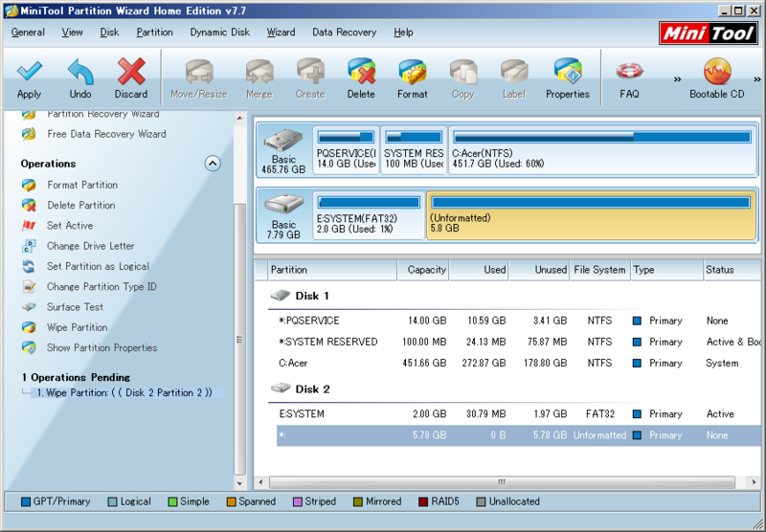Sort by Type column header
Viewport: 766px width, 532px height.
tap(666, 270)
